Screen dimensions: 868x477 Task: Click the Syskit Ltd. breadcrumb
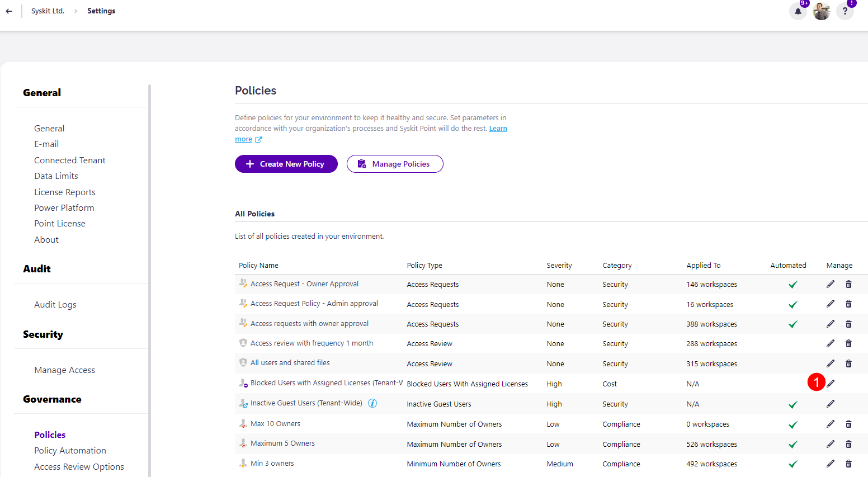click(x=48, y=11)
